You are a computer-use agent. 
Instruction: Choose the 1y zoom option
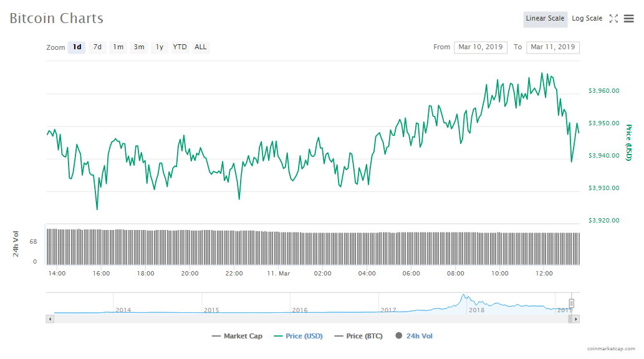(x=160, y=47)
